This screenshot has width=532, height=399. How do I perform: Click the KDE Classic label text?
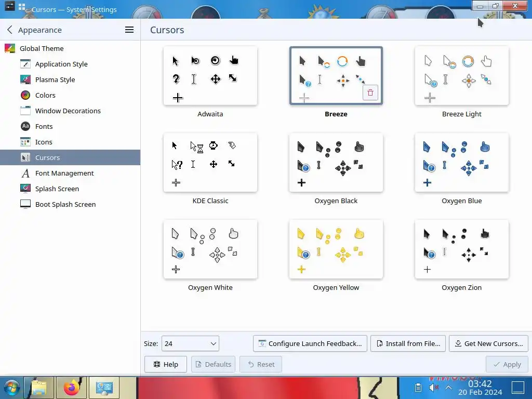tap(210, 201)
